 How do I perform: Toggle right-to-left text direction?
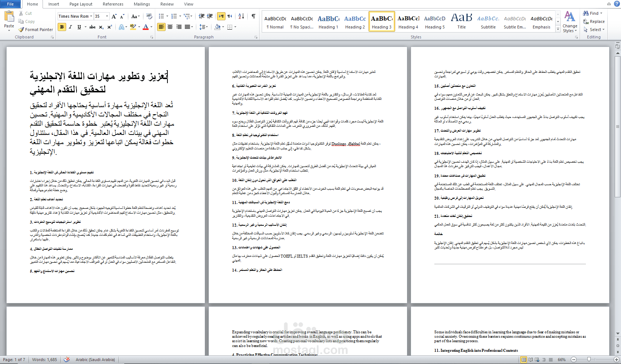(x=230, y=16)
